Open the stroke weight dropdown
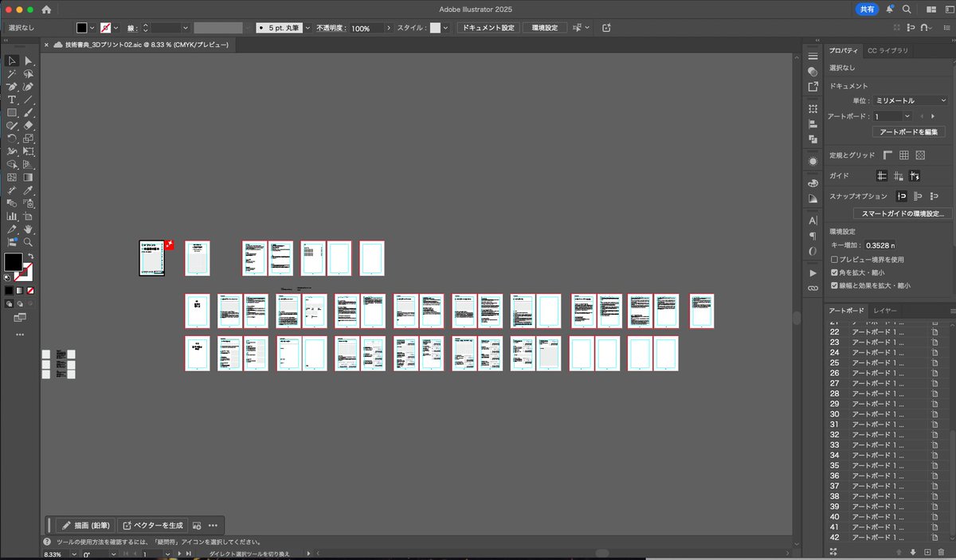Screen dimensions: 956x560 [x=187, y=28]
